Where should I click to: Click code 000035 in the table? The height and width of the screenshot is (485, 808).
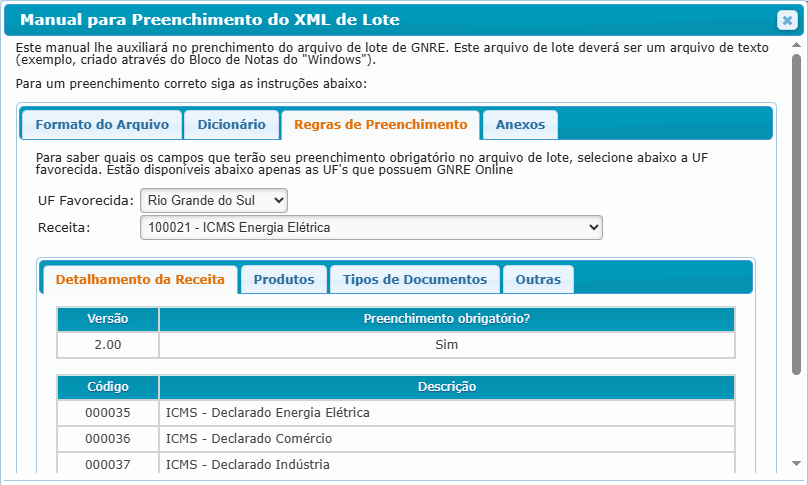tap(108, 413)
